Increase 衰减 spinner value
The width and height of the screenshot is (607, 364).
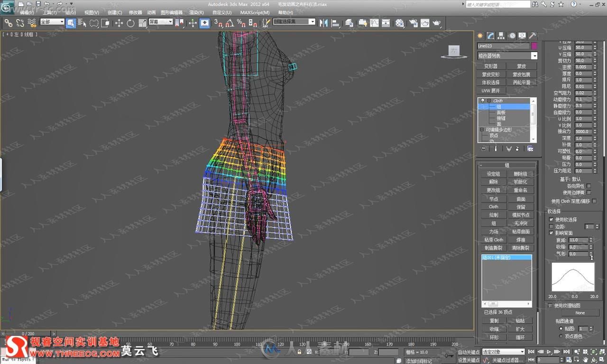point(591,239)
